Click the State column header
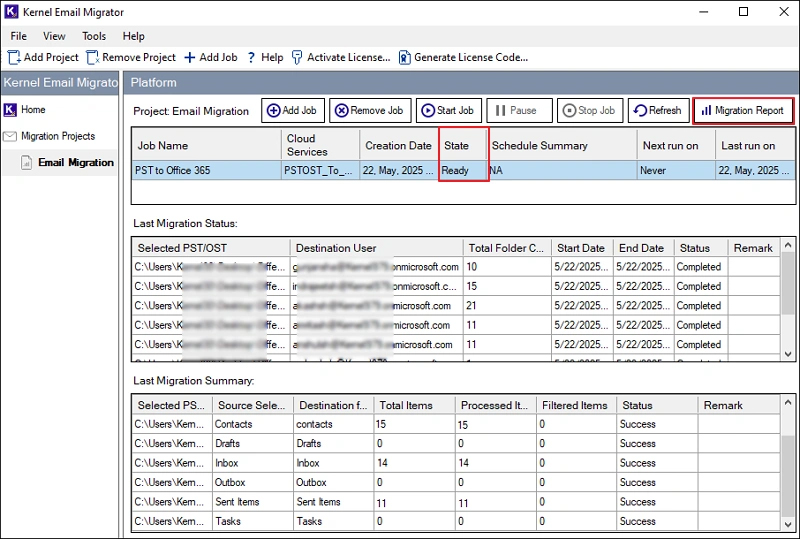The image size is (800, 539). [x=463, y=145]
